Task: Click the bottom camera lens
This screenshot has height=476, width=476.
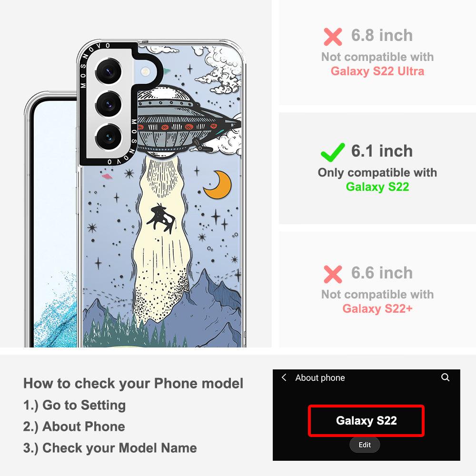Action: point(109,137)
